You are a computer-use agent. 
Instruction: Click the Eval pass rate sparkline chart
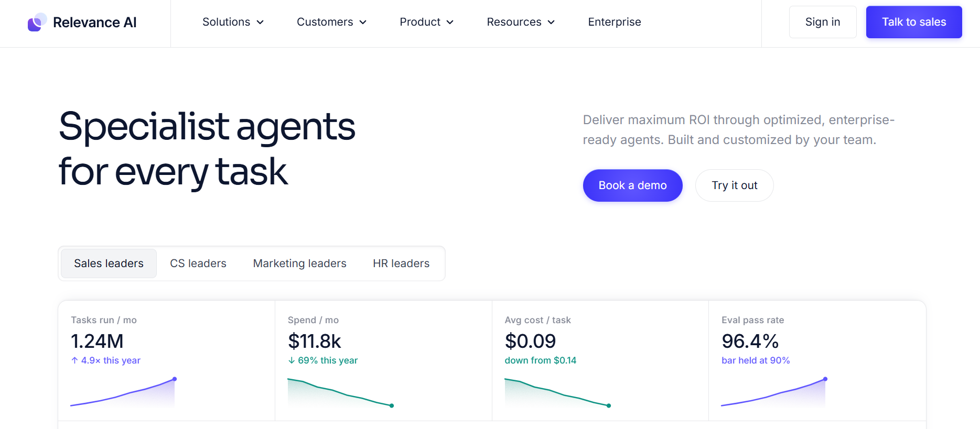(x=774, y=392)
